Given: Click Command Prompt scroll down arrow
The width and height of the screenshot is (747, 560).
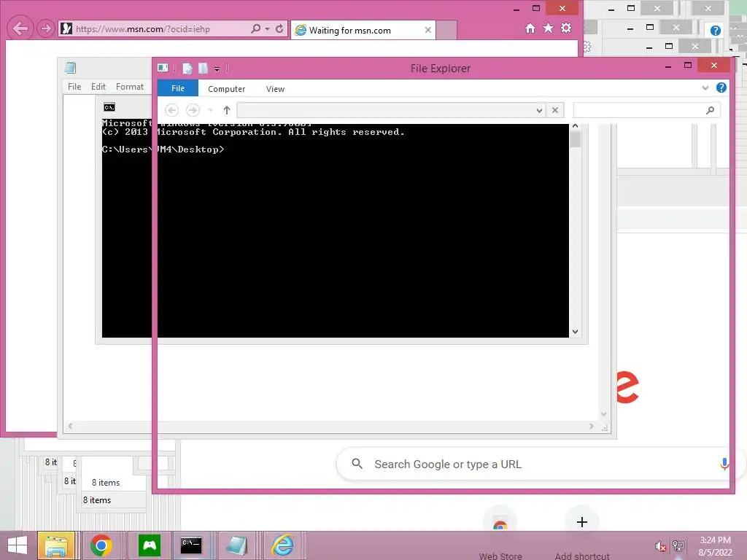Looking at the screenshot, I should (x=575, y=332).
